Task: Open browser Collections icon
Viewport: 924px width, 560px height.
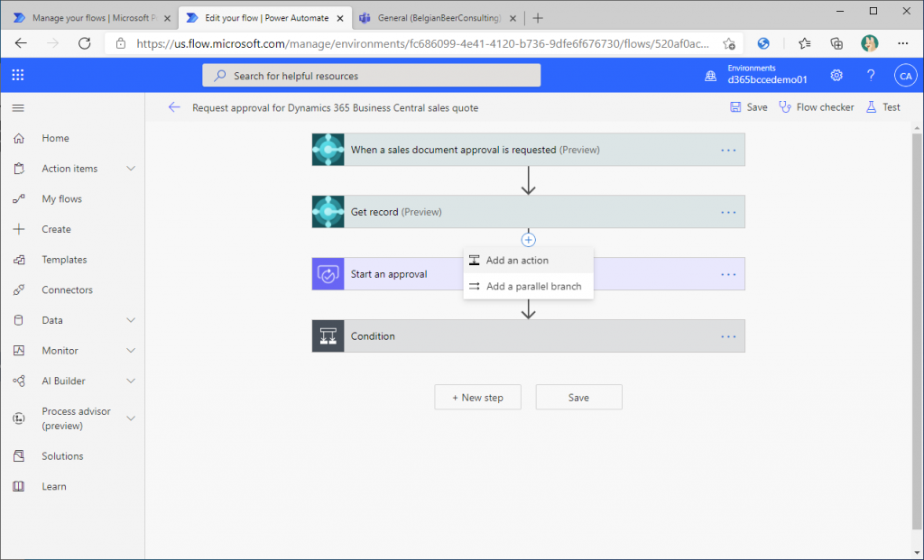Action: 836,43
